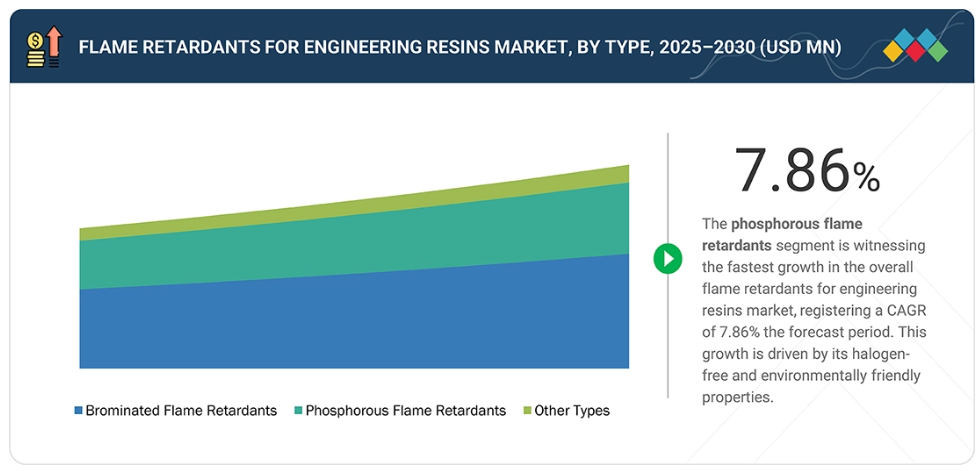Click the blue Brominated legend square
Image resolution: width=979 pixels, height=471 pixels.
78,411
